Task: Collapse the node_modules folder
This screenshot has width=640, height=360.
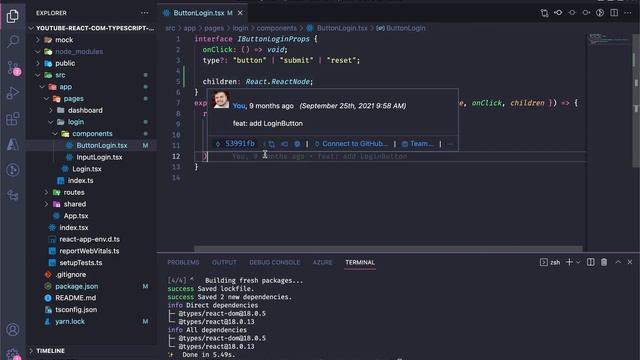Action: 38,52
